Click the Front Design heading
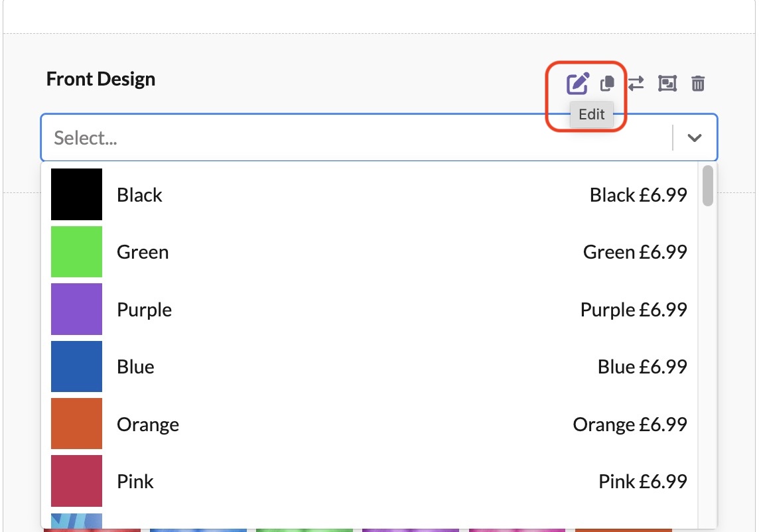 click(101, 79)
